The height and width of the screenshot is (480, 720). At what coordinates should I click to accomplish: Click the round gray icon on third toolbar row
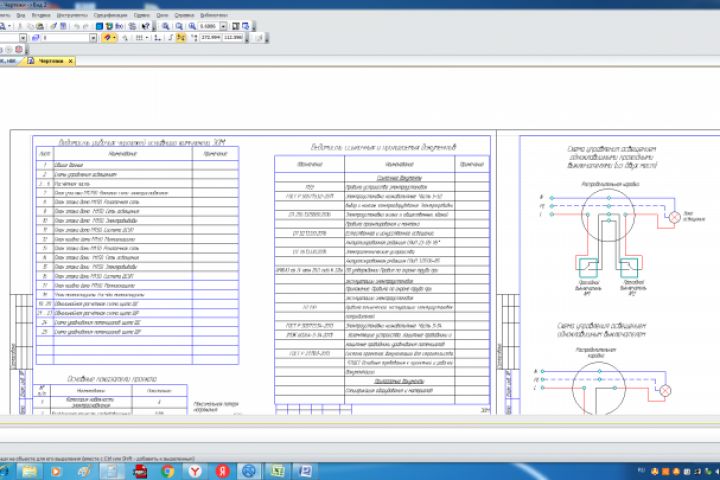[x=9, y=49]
